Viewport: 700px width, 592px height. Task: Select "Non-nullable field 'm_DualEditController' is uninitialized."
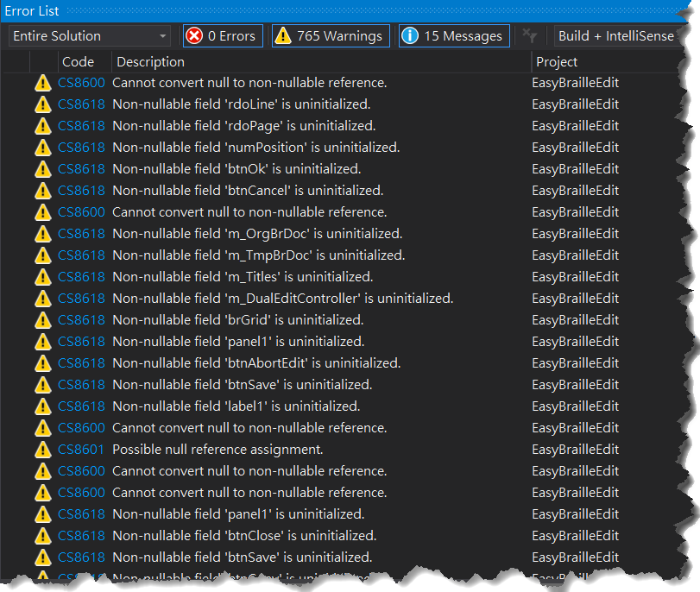[282, 299]
